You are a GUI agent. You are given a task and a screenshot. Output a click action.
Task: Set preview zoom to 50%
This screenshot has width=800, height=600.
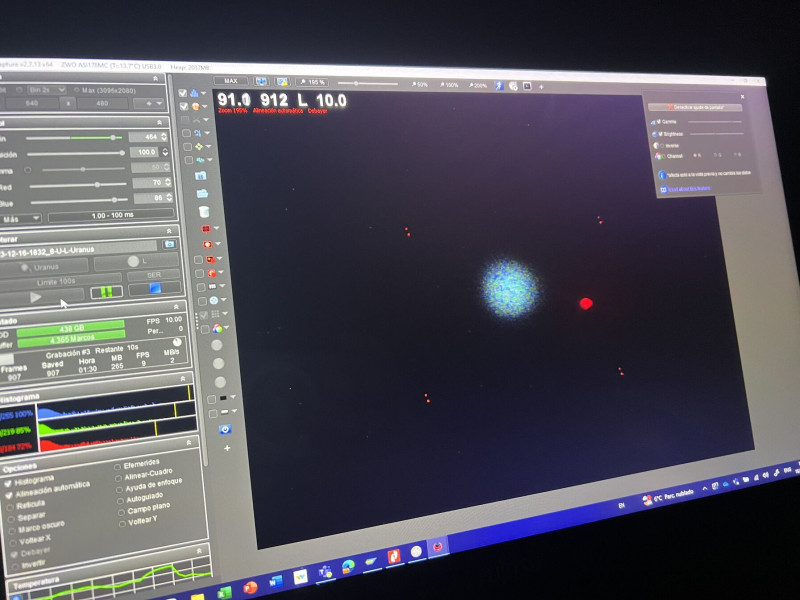(419, 84)
